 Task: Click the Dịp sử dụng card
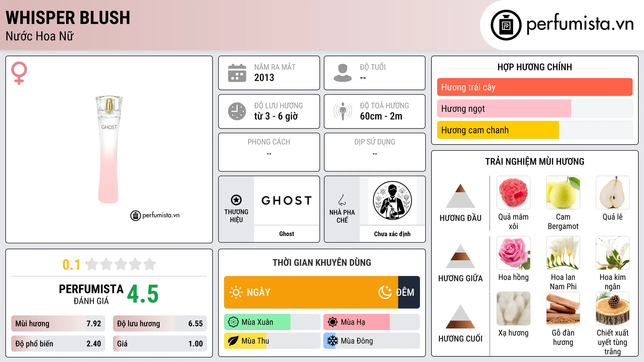click(375, 152)
